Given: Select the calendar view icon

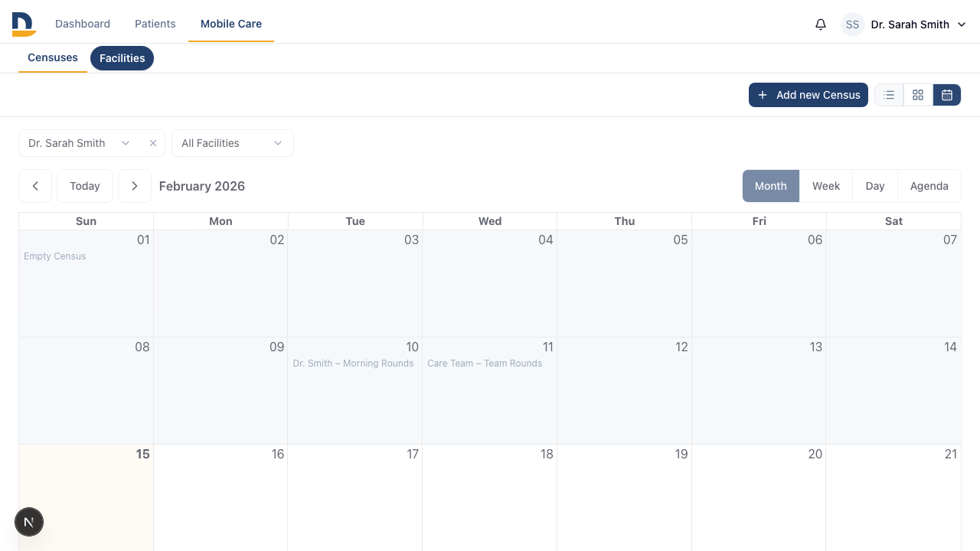Looking at the screenshot, I should [947, 95].
